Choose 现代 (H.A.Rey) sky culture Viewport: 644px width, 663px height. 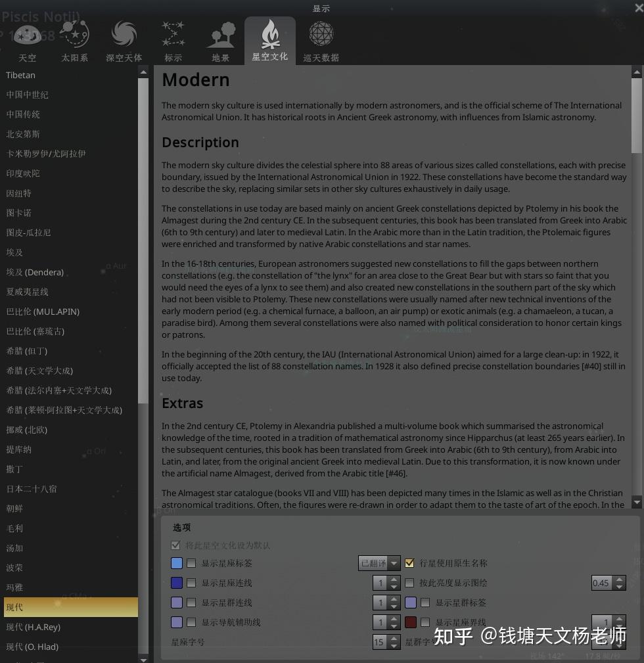point(70,627)
